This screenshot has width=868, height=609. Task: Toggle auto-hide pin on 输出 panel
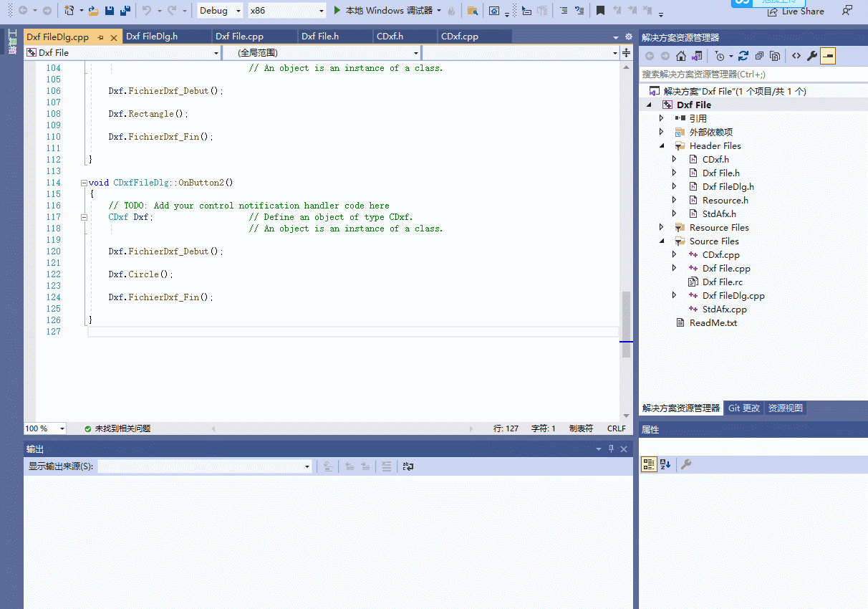(611, 449)
